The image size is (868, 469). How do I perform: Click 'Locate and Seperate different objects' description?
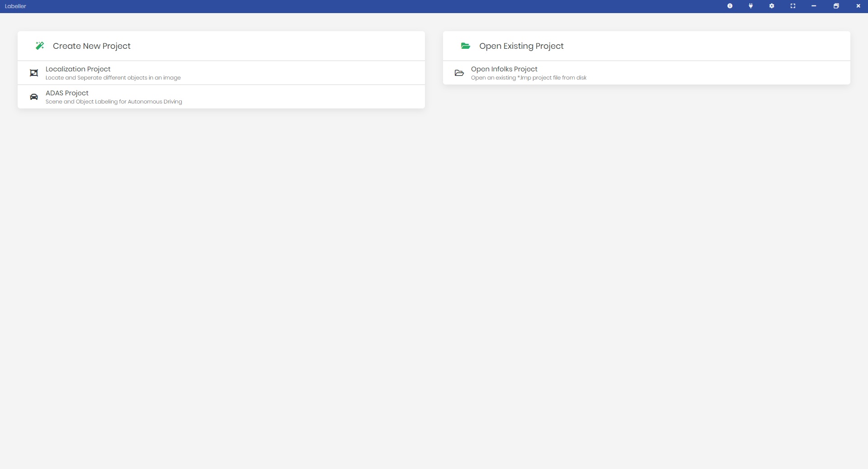pyautogui.click(x=113, y=78)
